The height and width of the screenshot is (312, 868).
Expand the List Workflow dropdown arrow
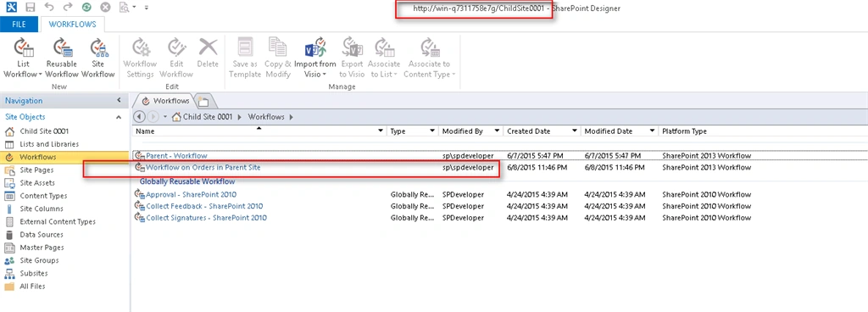[x=40, y=75]
